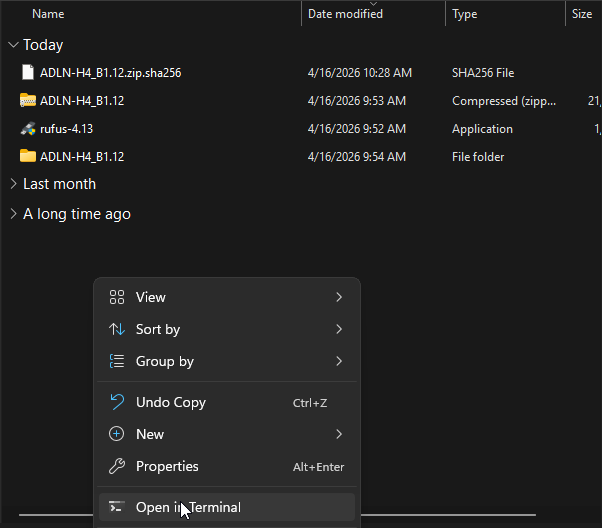This screenshot has height=528, width=602.
Task: Click the New plus-circle icon
Action: click(x=117, y=434)
